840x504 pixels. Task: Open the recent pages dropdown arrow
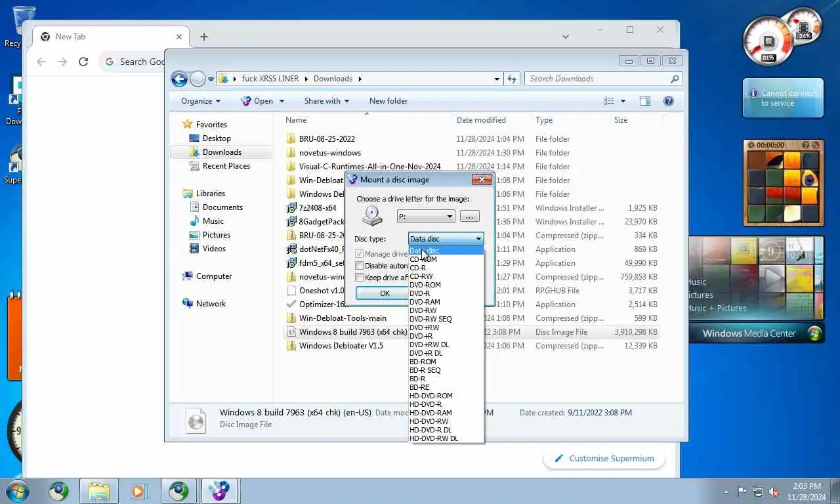pyautogui.click(x=211, y=79)
